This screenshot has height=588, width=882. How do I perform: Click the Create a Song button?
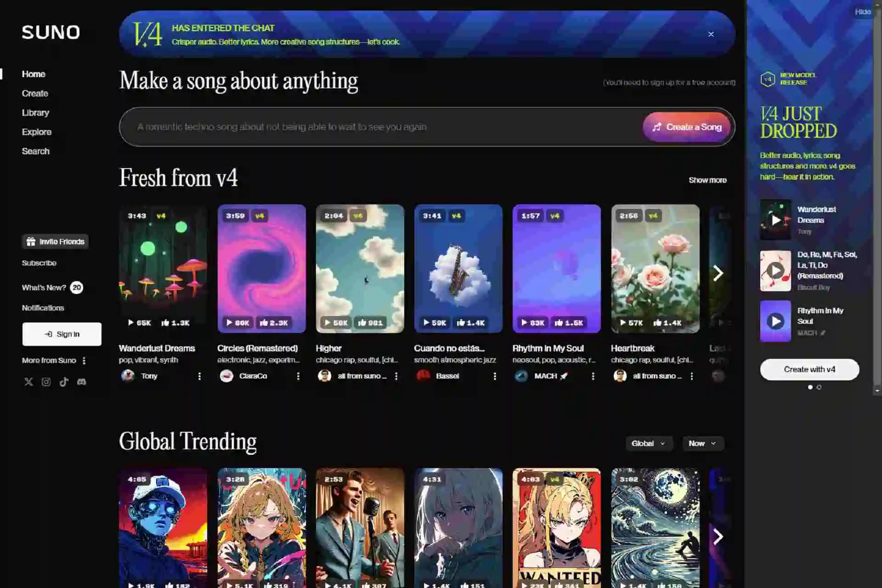[687, 127]
